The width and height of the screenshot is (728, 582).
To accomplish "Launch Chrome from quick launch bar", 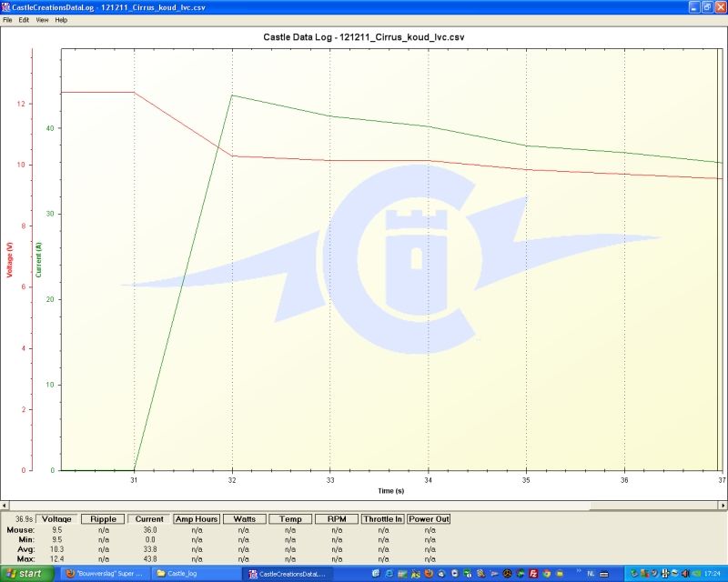I will pos(547,574).
